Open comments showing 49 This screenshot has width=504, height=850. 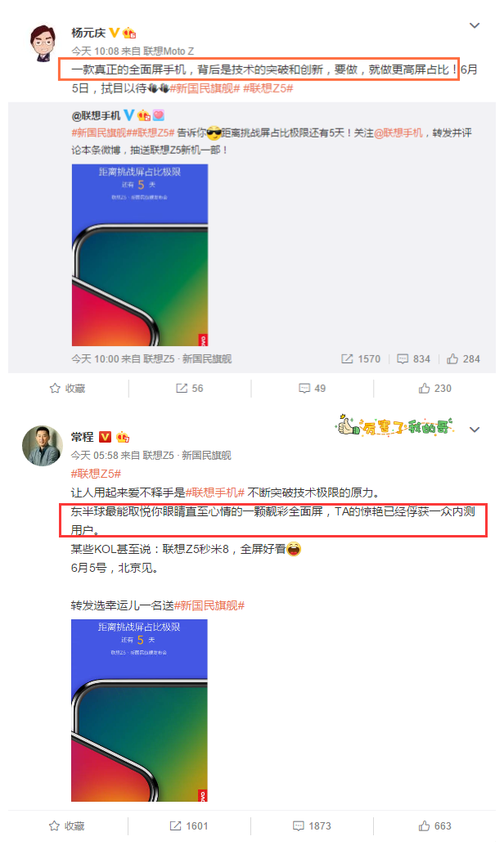click(313, 388)
